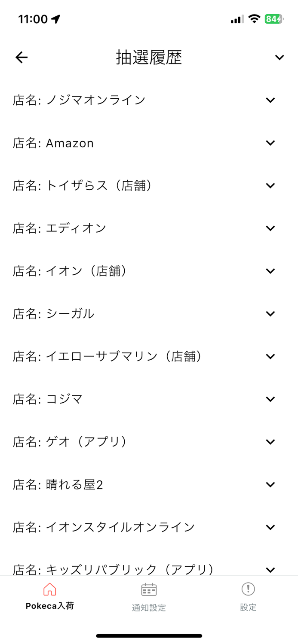Open the 通知設定 calendar icon
298x644 pixels.
[149, 589]
